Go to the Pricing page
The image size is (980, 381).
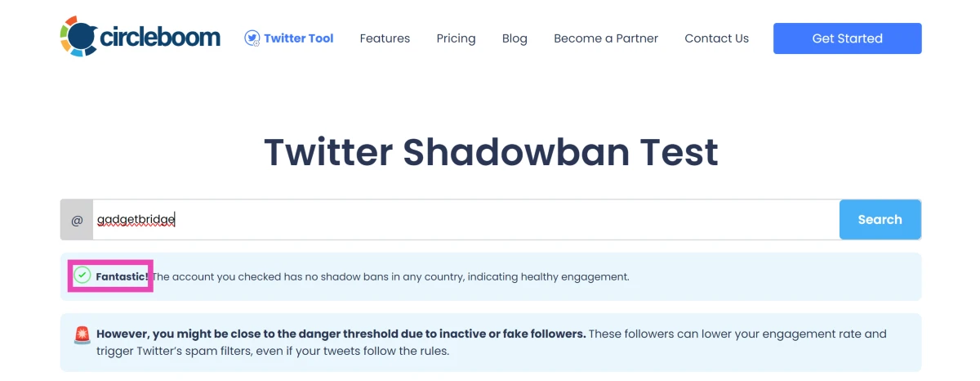456,38
